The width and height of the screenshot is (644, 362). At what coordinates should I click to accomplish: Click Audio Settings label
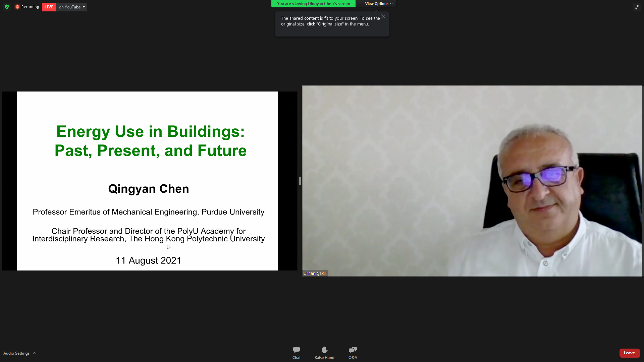[16, 353]
